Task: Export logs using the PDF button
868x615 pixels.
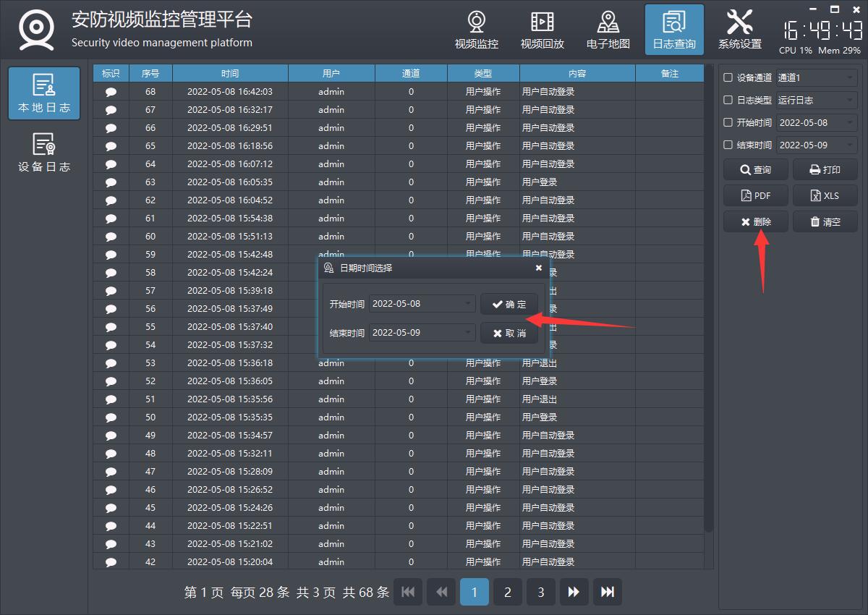Action: pyautogui.click(x=755, y=195)
